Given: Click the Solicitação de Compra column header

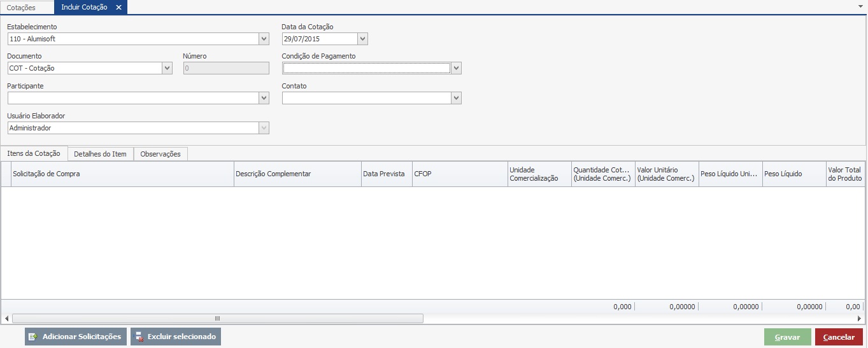Looking at the screenshot, I should click(122, 174).
